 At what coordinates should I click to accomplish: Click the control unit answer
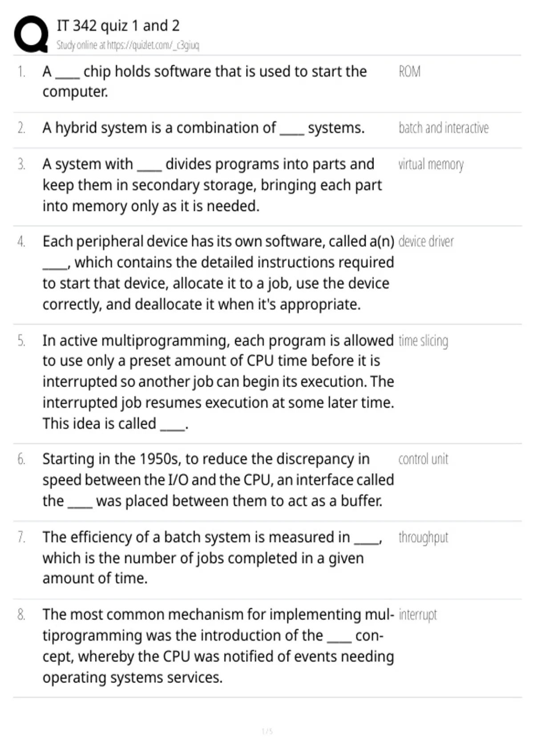pyautogui.click(x=423, y=459)
